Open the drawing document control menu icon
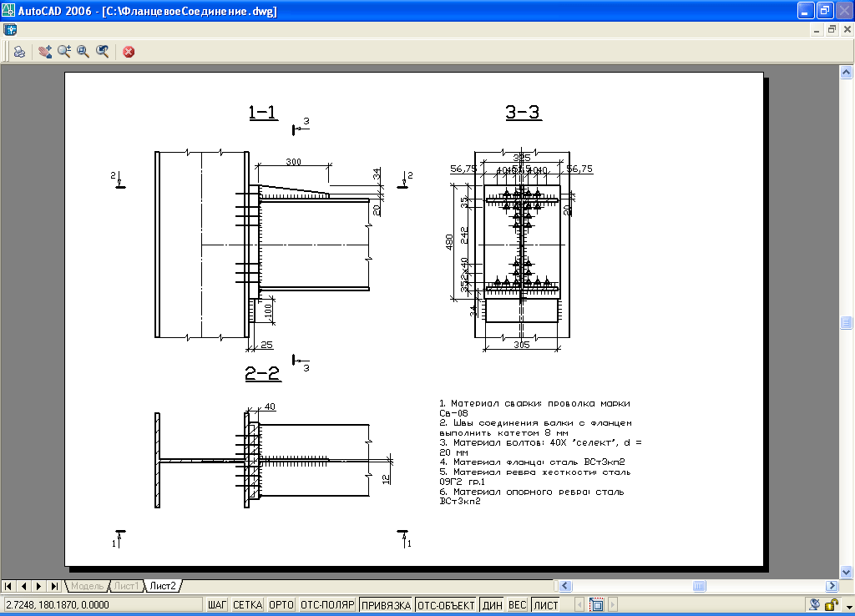 tap(9, 29)
